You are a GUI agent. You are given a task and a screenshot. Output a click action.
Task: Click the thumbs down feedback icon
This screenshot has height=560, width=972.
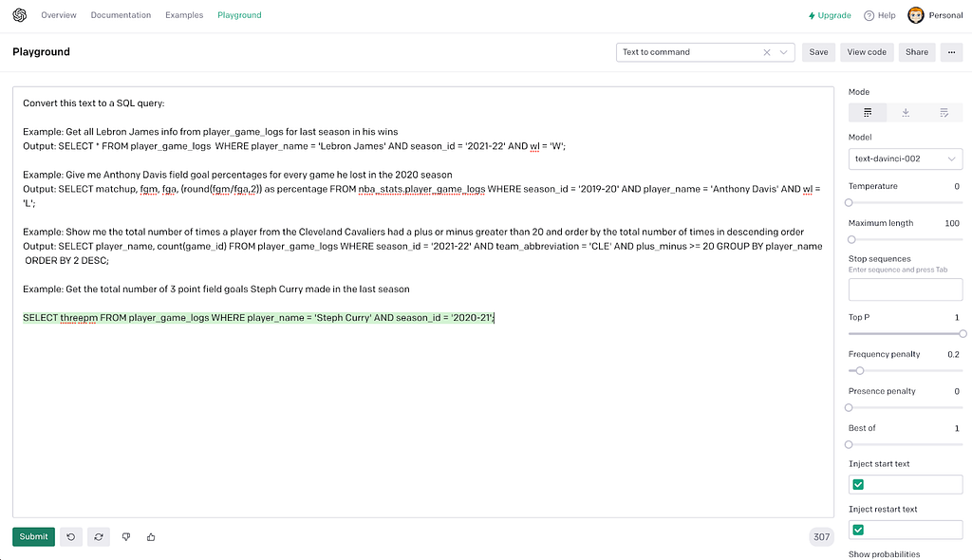(x=126, y=537)
